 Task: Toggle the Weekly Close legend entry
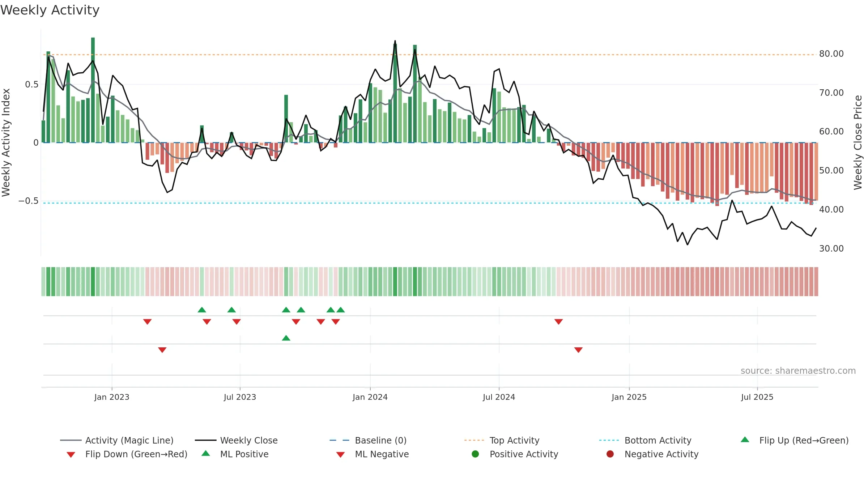point(236,440)
